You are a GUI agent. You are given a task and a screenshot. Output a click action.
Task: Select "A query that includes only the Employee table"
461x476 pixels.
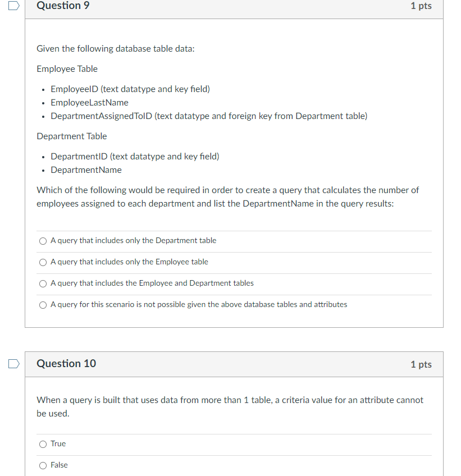click(x=43, y=262)
